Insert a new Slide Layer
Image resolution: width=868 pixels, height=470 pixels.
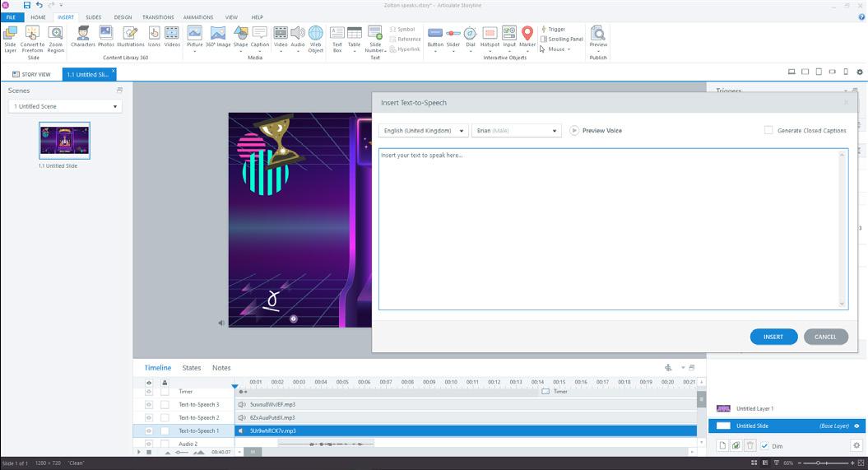point(10,39)
